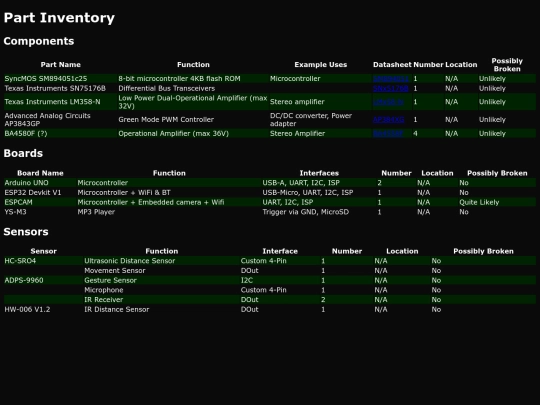Open the datasheet link for SyncMOS SM894051c25
540x405 pixels.
click(391, 79)
